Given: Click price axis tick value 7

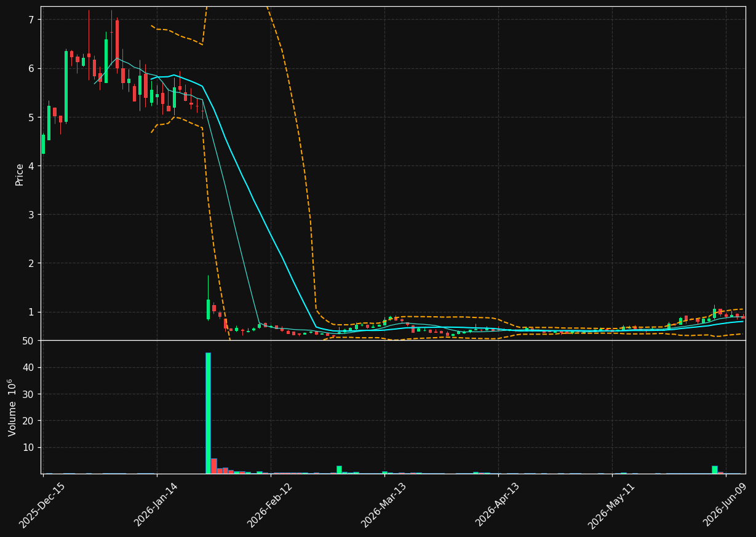Looking at the screenshot, I should 32,20.
